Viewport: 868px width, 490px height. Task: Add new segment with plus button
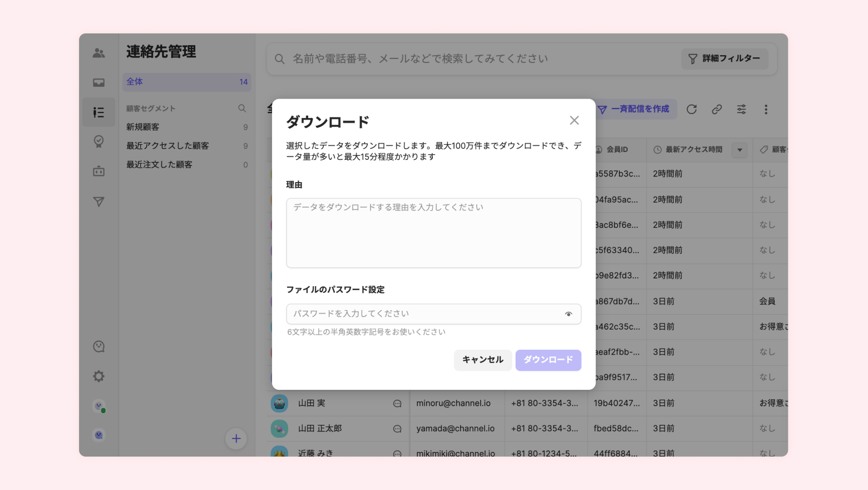pos(236,439)
